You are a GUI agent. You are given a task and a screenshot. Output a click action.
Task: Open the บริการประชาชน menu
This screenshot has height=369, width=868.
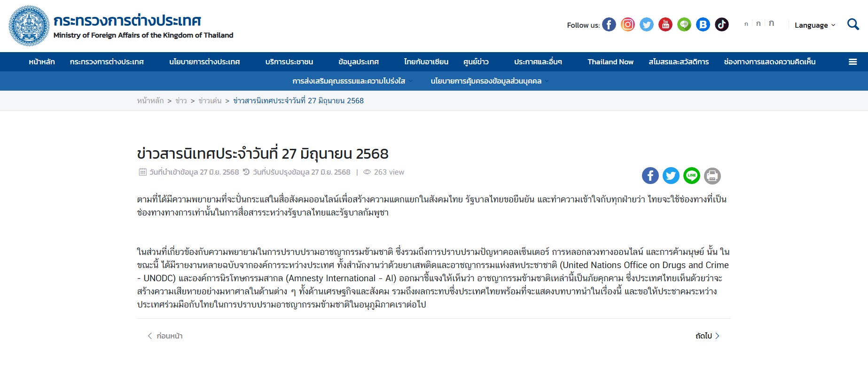(x=289, y=62)
